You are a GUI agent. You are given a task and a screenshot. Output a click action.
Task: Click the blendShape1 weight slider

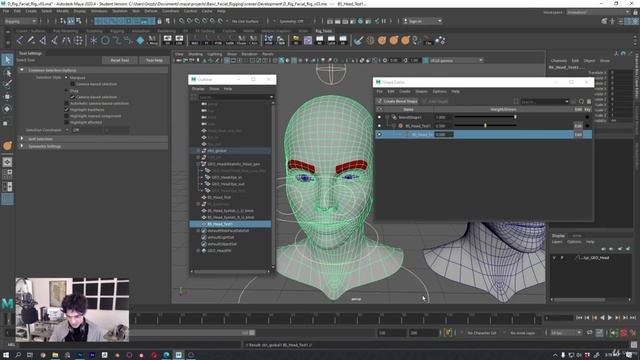[485, 117]
